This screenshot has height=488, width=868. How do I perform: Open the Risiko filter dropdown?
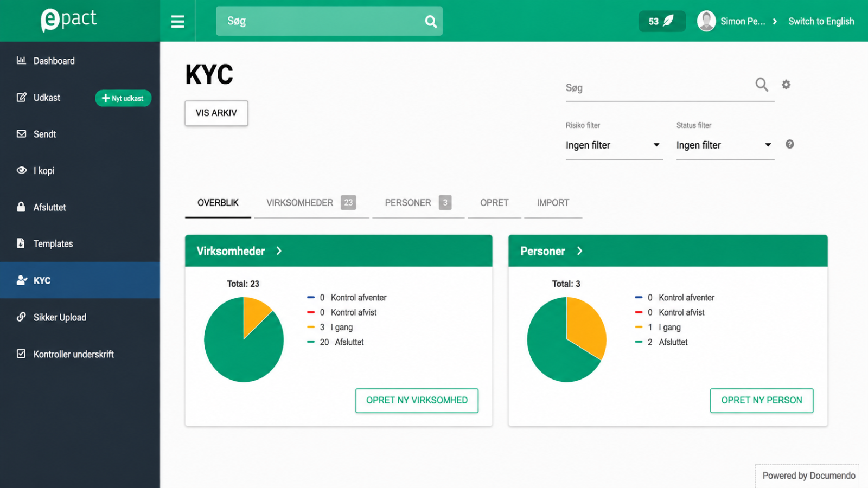coord(614,145)
